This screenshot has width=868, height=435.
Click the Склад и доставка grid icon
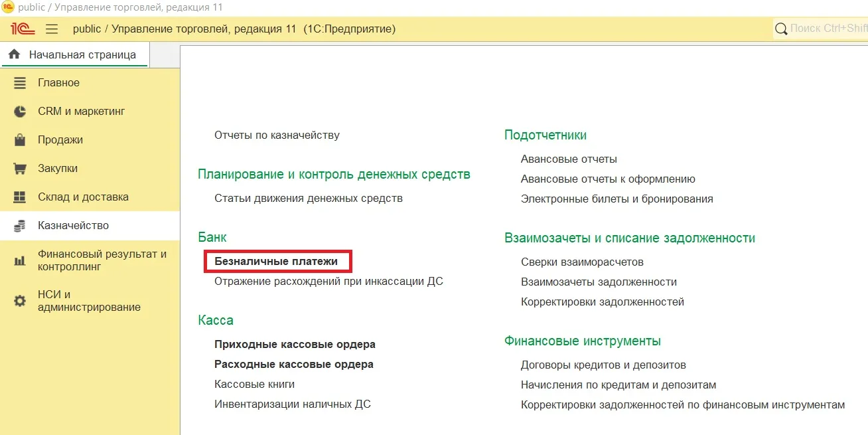(20, 197)
